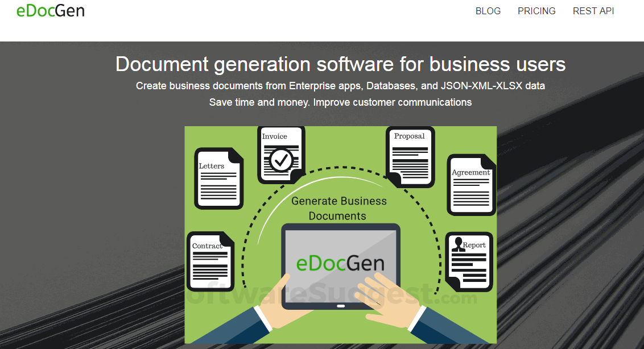Click the main headline about document generation

tap(340, 64)
